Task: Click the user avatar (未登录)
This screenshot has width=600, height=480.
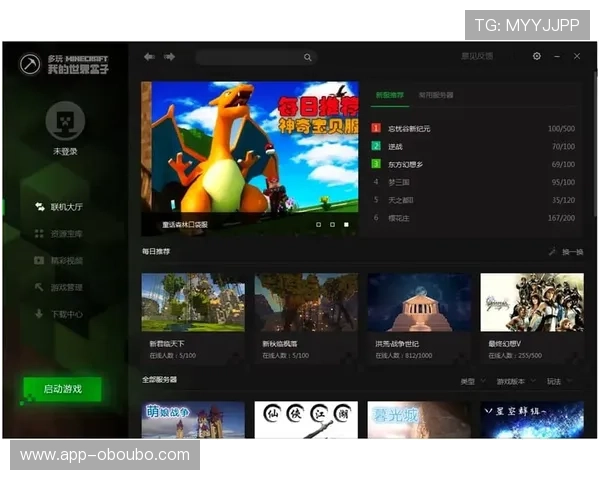Action: pyautogui.click(x=65, y=121)
